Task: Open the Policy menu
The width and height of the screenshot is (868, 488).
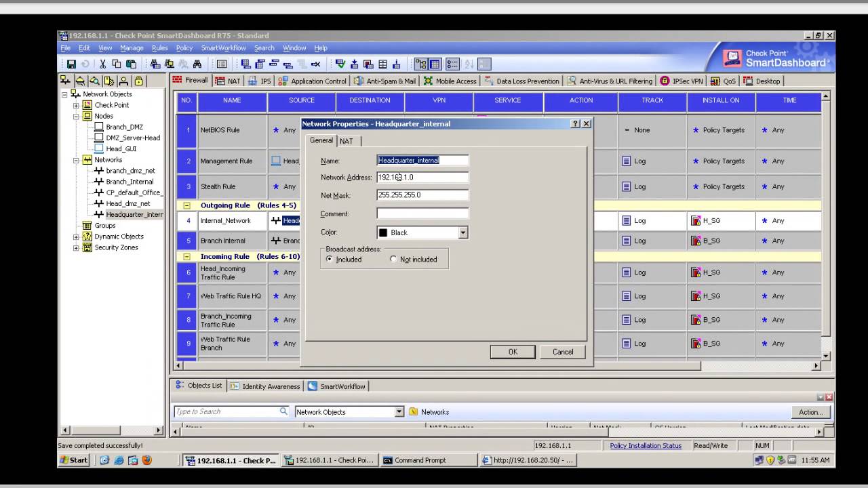Action: [184, 48]
